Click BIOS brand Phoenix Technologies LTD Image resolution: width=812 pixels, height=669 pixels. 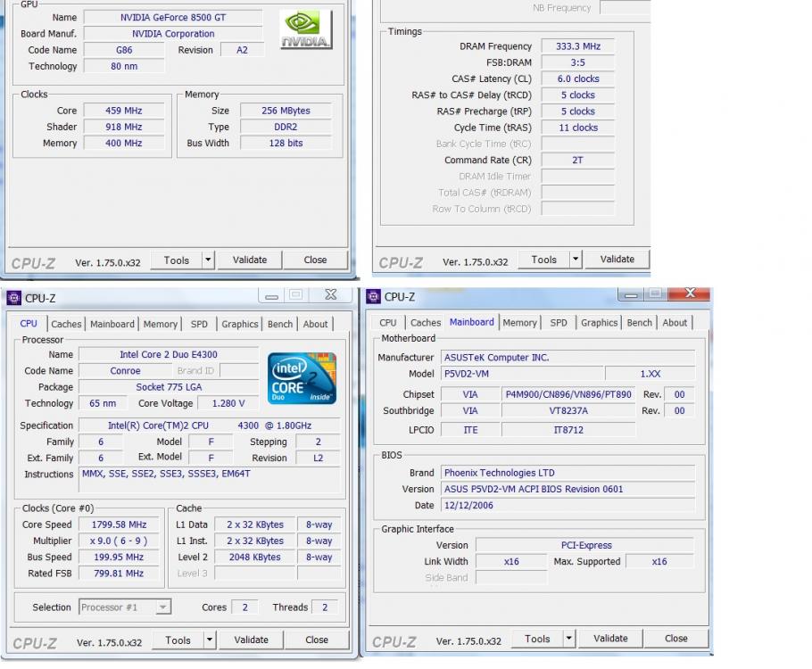tap(568, 473)
